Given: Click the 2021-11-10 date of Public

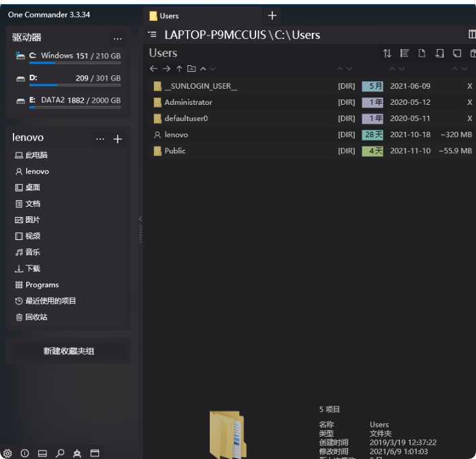Looking at the screenshot, I should pos(410,151).
